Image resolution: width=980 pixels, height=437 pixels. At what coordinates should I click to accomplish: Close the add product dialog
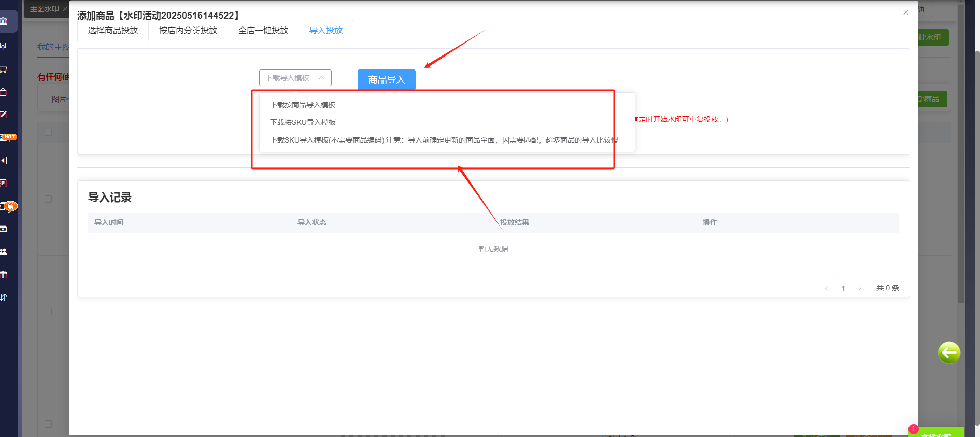pos(905,12)
